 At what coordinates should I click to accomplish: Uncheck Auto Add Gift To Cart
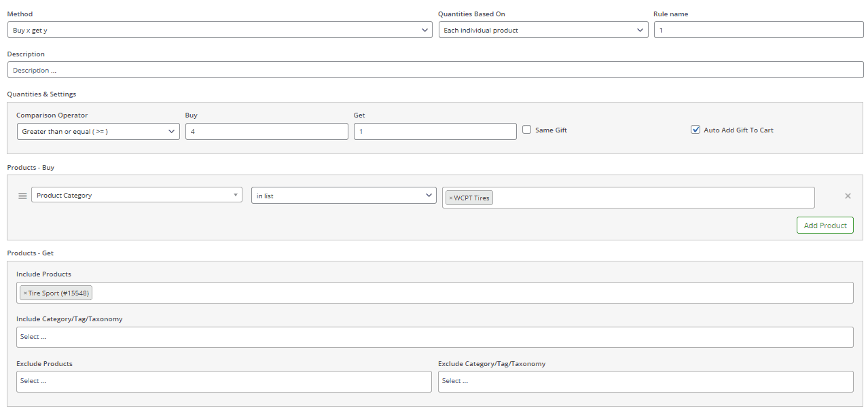695,130
